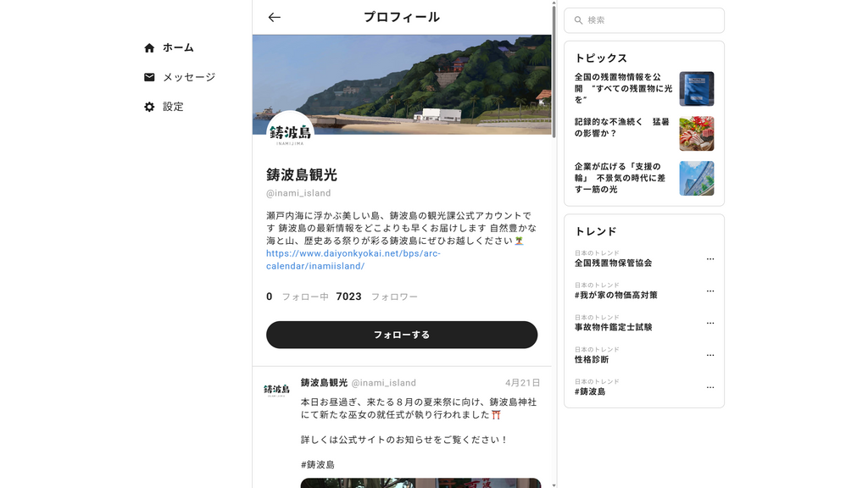Click the ホーム house icon in sidebar
Image resolution: width=868 pixels, height=488 pixels.
tap(149, 48)
